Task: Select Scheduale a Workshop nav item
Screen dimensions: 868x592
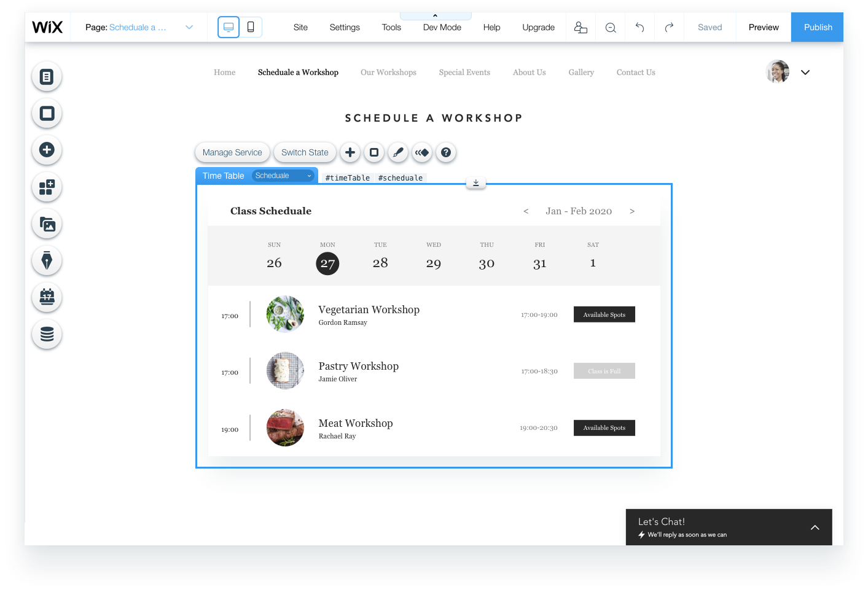Action: tap(298, 72)
